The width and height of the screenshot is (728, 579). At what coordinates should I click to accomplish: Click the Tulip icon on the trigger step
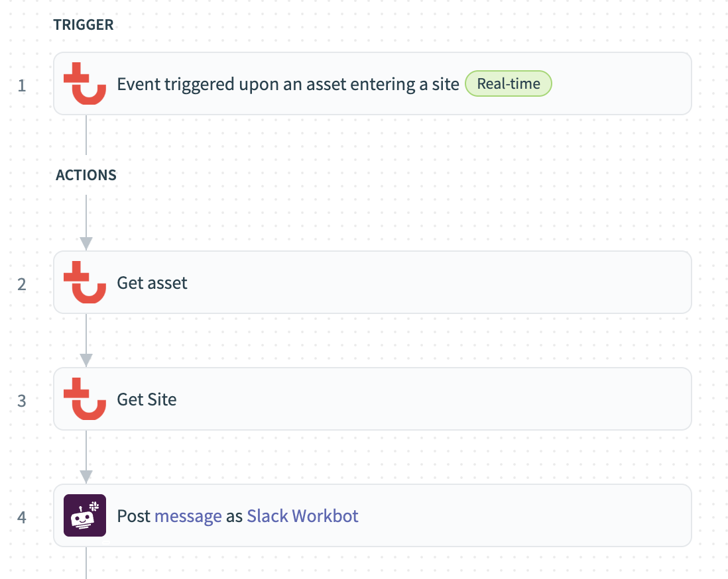click(85, 83)
